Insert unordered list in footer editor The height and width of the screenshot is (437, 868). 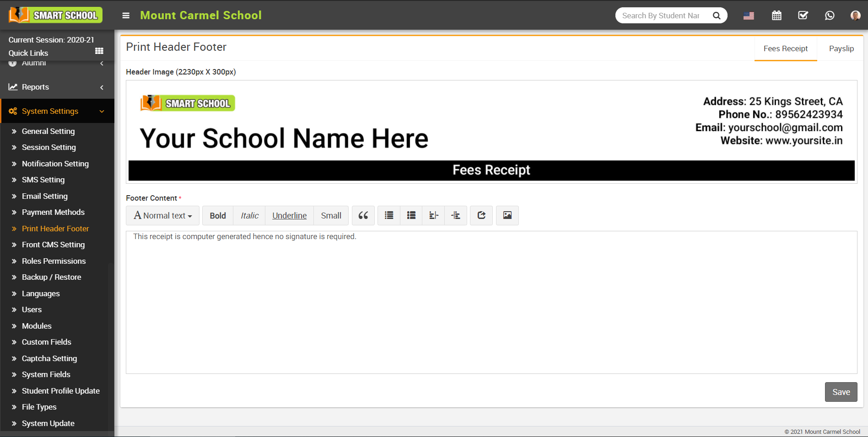[x=389, y=215]
